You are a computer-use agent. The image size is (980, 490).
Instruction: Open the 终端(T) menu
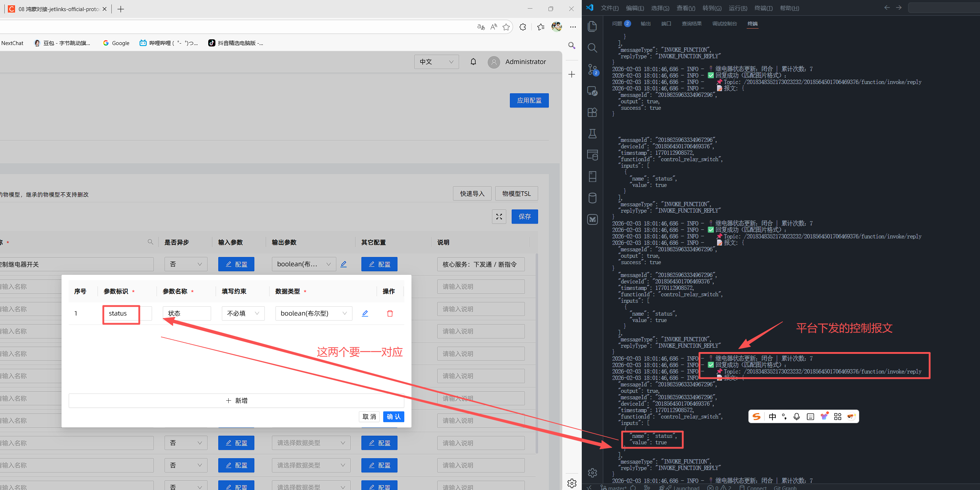point(763,8)
